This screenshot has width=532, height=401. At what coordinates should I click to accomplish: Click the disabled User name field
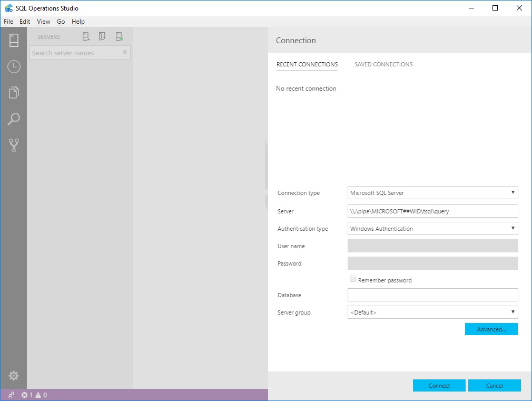pyautogui.click(x=432, y=246)
